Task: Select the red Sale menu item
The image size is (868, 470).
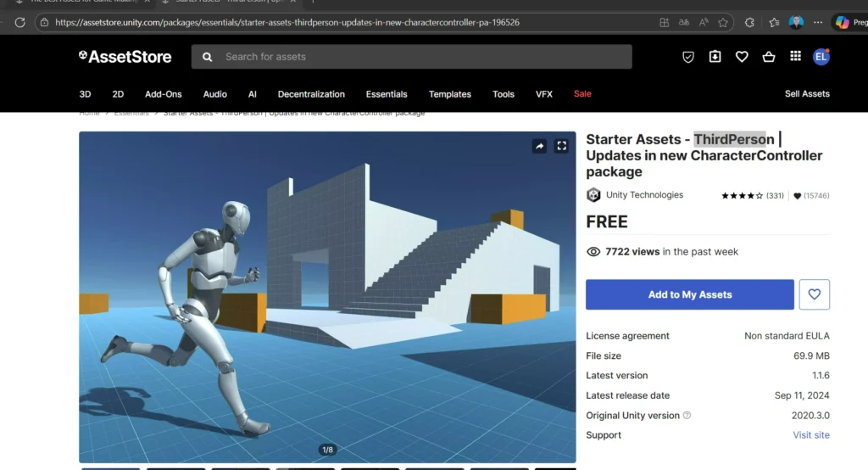Action: coord(582,94)
